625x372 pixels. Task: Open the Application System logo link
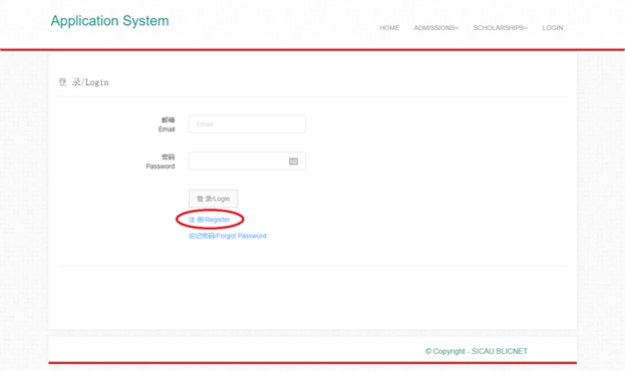click(x=110, y=21)
